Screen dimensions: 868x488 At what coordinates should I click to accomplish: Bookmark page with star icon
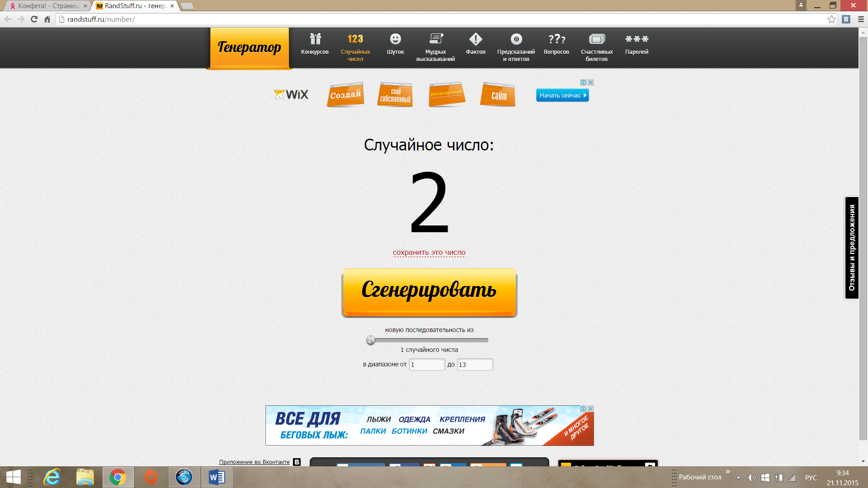tap(831, 19)
